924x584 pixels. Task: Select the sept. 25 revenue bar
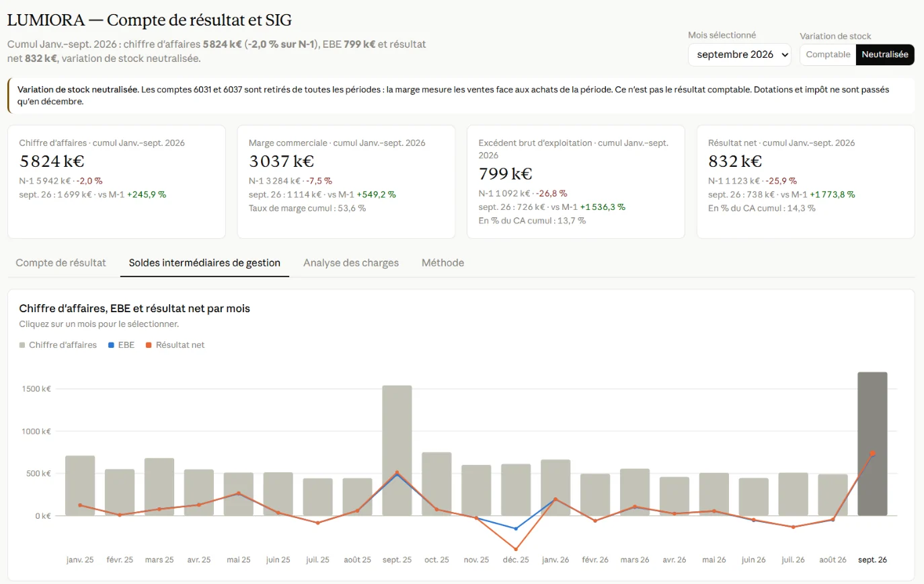click(x=397, y=450)
